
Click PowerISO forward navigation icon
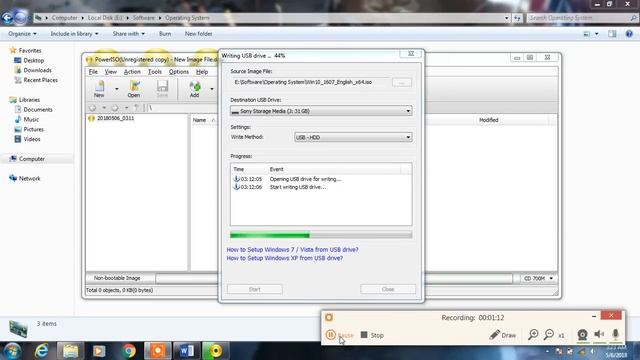[x=115, y=108]
